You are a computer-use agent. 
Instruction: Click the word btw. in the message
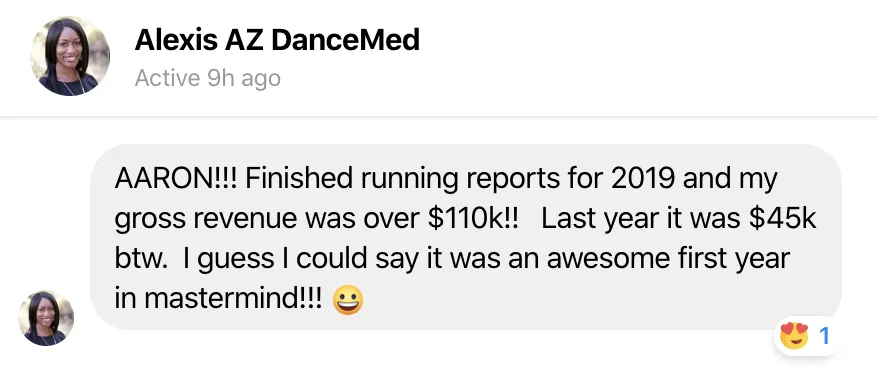pyautogui.click(x=141, y=259)
